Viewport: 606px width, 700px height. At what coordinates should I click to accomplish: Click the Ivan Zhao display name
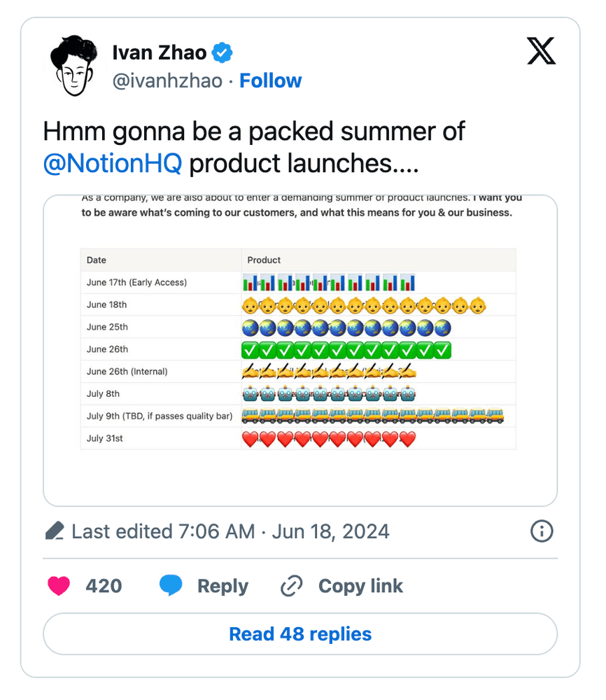coord(160,52)
